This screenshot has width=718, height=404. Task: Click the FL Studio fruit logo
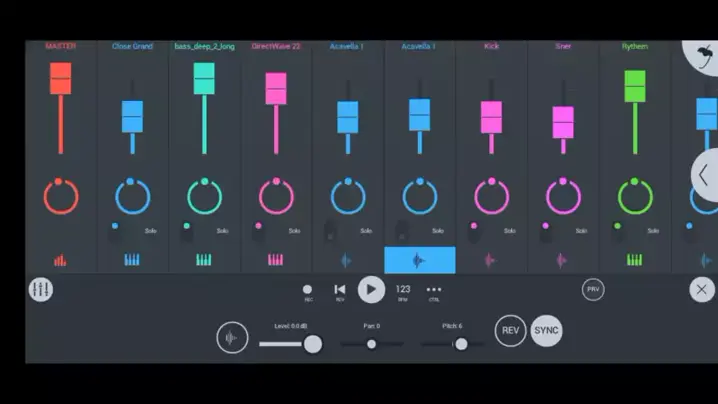(x=703, y=54)
